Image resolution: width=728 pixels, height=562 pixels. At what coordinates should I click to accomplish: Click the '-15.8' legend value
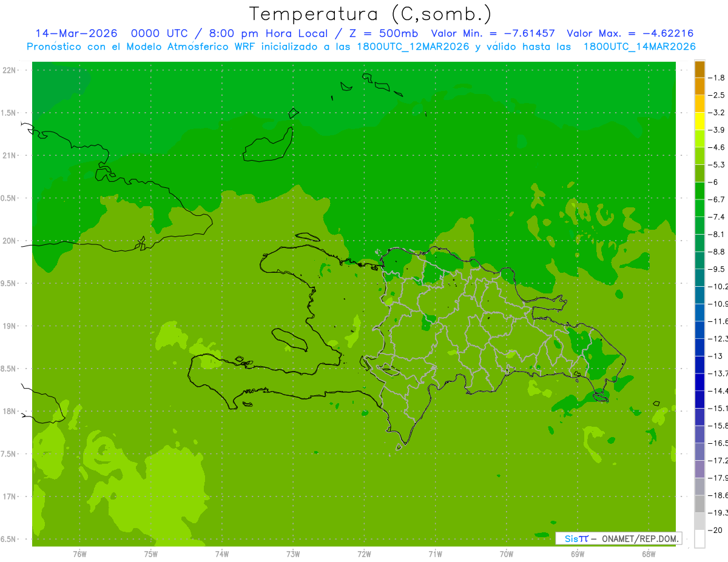(718, 426)
